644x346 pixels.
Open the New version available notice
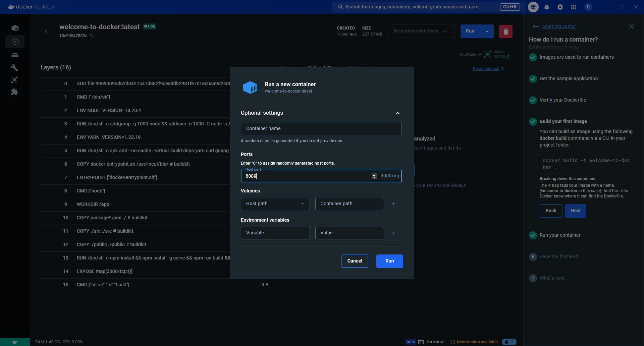click(x=474, y=342)
